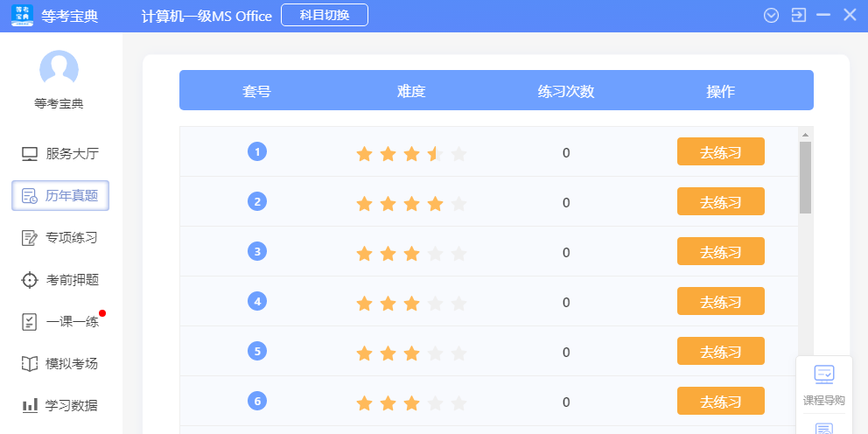Click the set number 2 badge
The height and width of the screenshot is (434, 868).
coord(257,201)
